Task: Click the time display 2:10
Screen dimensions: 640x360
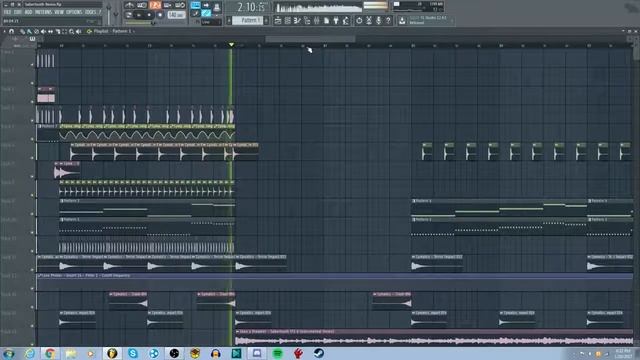Action: (x=252, y=7)
